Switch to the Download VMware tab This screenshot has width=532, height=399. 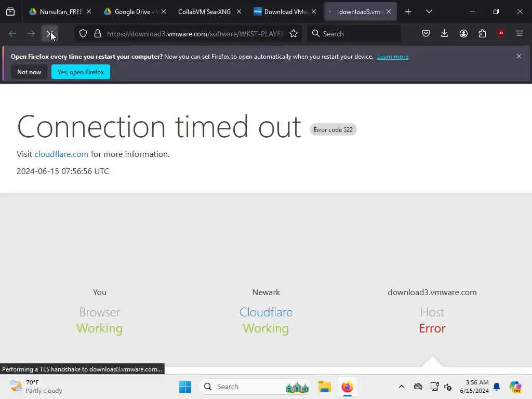[284, 11]
